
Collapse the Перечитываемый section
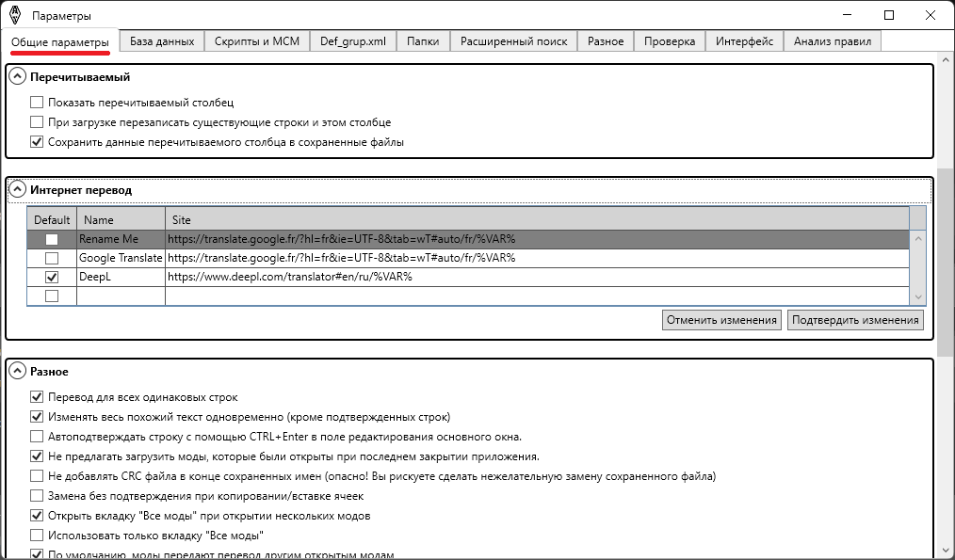coord(17,77)
